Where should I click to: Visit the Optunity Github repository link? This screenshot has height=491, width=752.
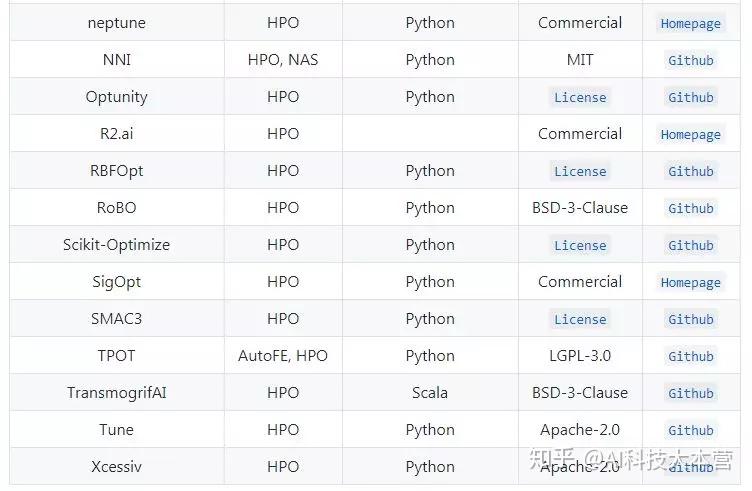[690, 98]
